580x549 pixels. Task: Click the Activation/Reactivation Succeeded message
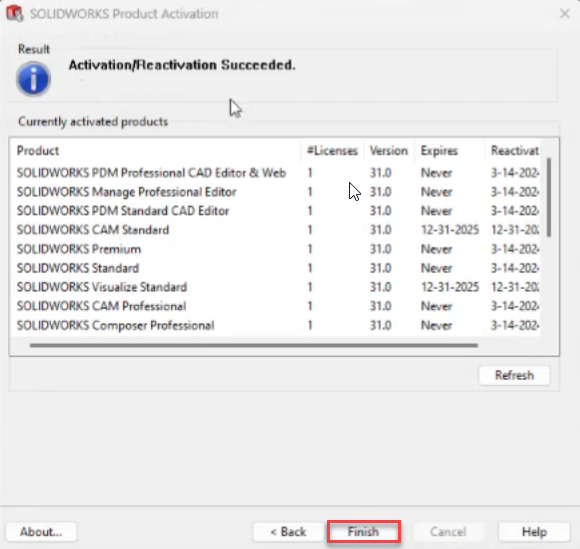coord(182,65)
